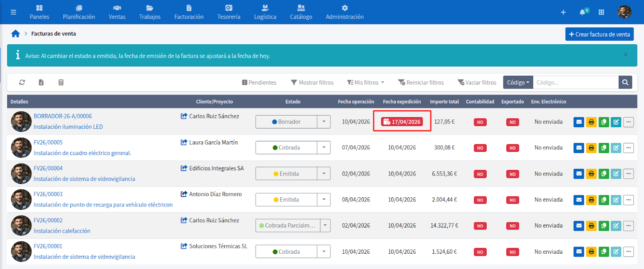Screen dimensions: 644x269
Task: Open the Código search-field selector dropdown
Action: (x=518, y=83)
